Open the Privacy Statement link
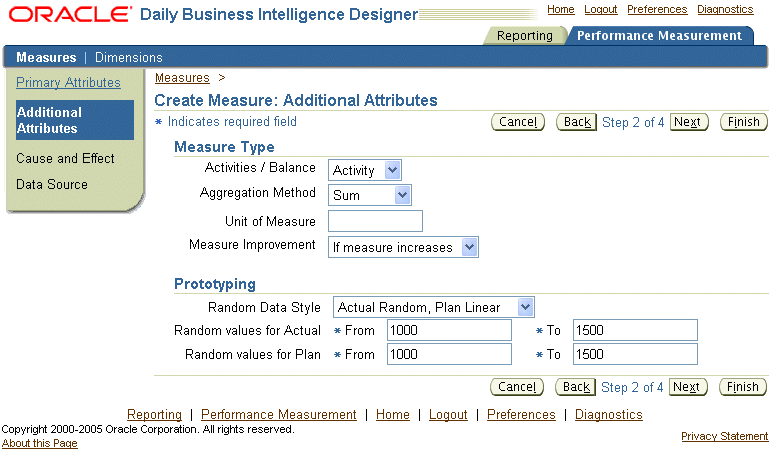Viewport: 772px width, 452px height. [724, 437]
